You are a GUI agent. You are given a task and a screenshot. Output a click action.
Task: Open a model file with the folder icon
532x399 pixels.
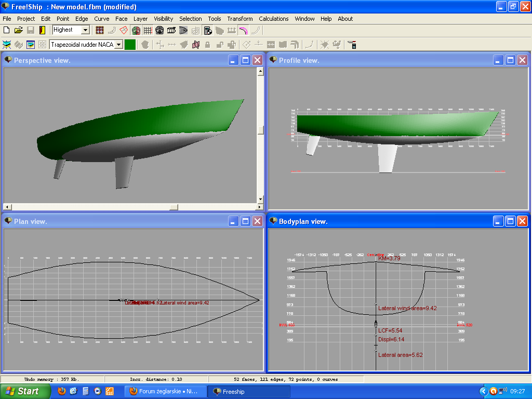click(x=18, y=30)
